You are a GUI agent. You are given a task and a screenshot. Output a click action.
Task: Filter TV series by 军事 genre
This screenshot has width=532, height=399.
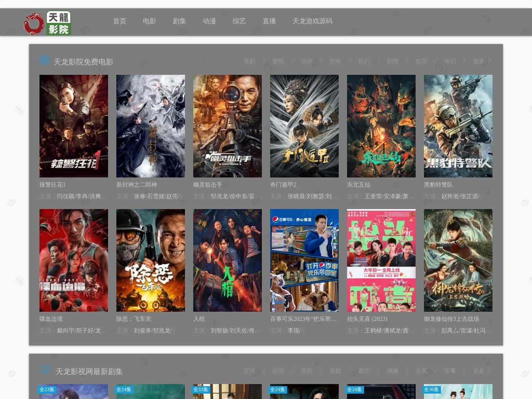tap(450, 371)
